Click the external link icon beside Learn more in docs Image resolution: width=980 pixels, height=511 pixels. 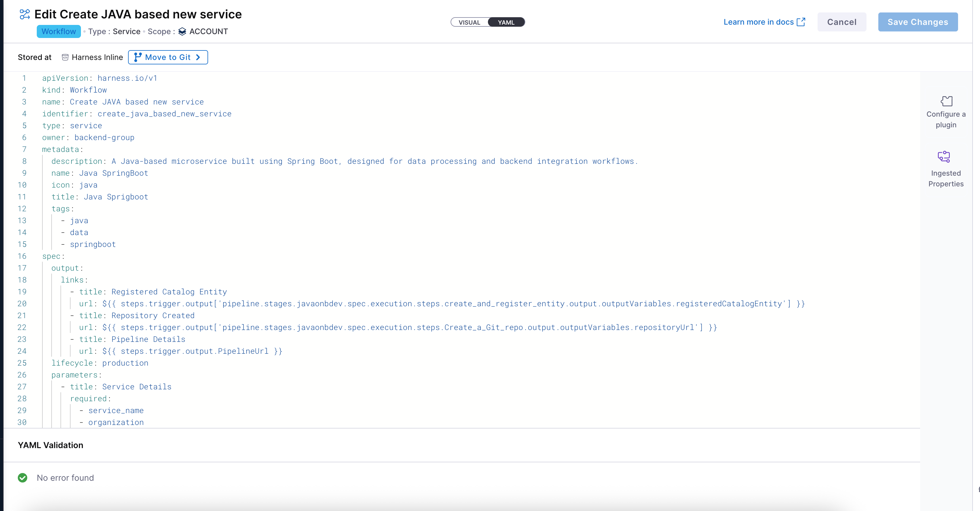(801, 22)
